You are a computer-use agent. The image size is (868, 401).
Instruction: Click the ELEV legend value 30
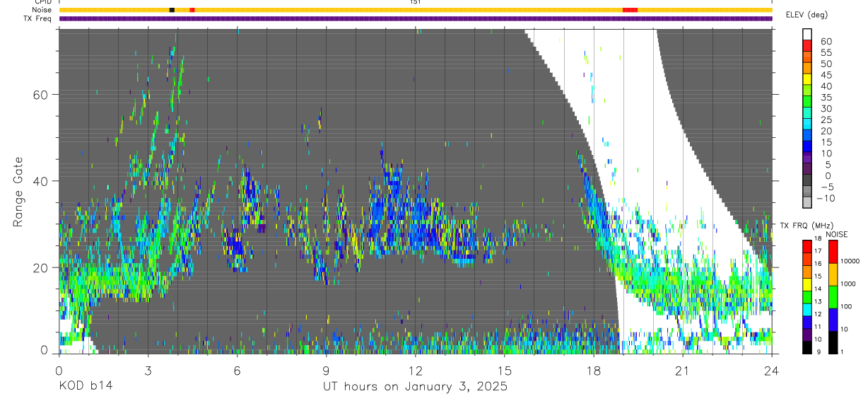[x=826, y=108]
